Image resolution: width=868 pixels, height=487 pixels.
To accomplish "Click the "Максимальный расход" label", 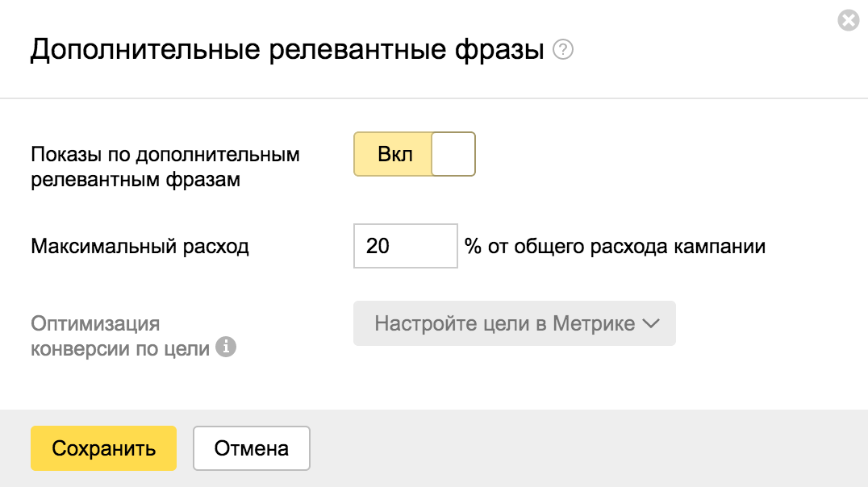I will [140, 247].
